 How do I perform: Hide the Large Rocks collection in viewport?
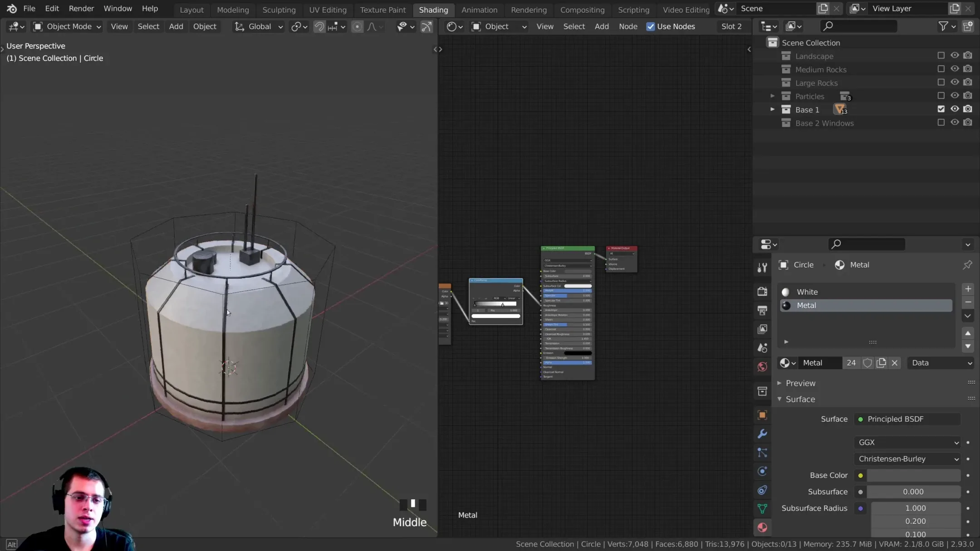955,82
